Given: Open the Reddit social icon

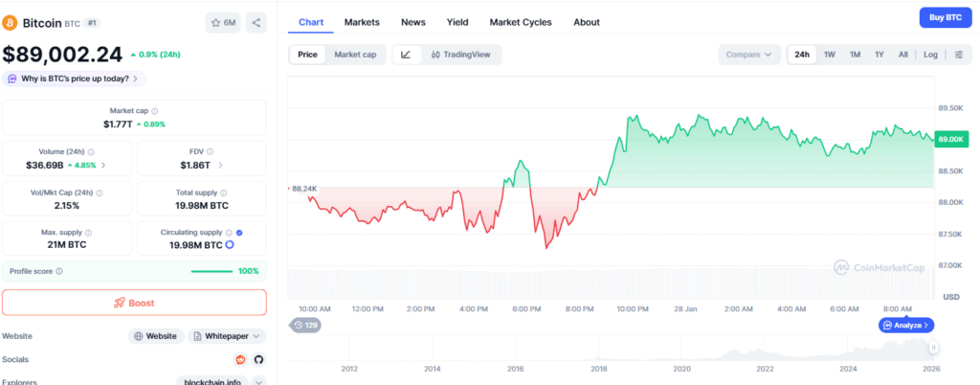Looking at the screenshot, I should point(240,359).
